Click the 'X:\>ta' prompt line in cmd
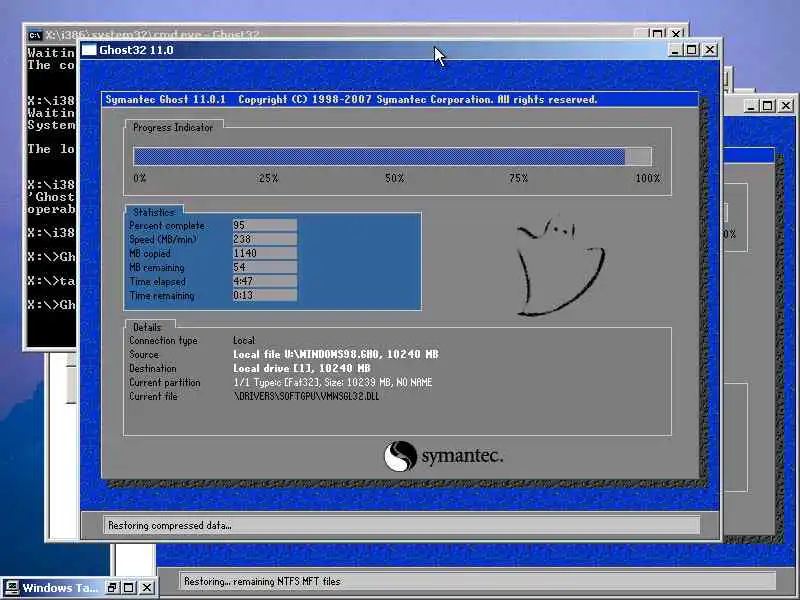 [51, 281]
